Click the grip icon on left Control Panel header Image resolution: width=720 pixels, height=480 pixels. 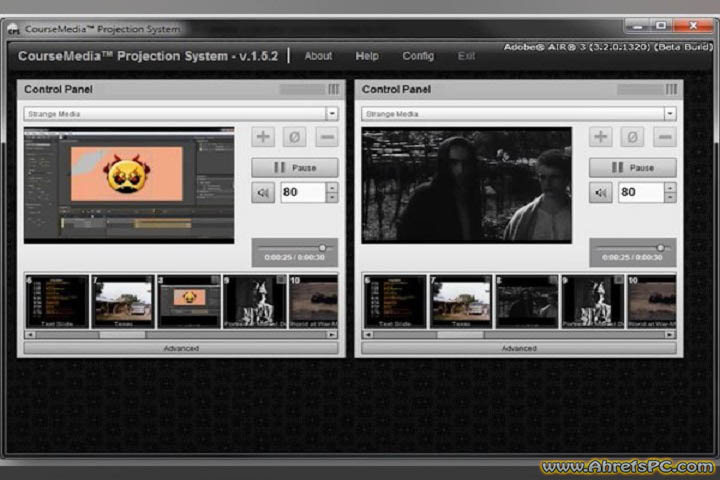tap(334, 89)
